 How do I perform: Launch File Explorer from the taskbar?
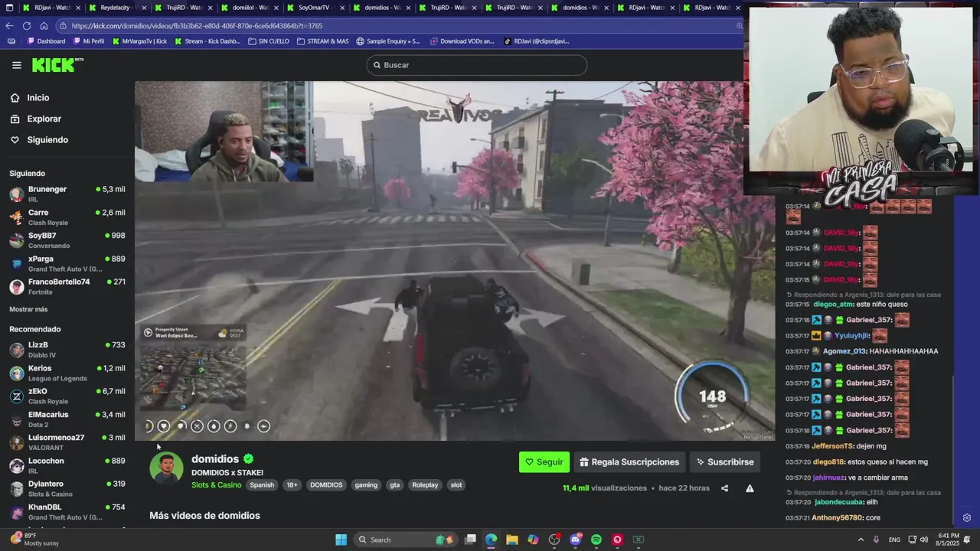point(512,540)
